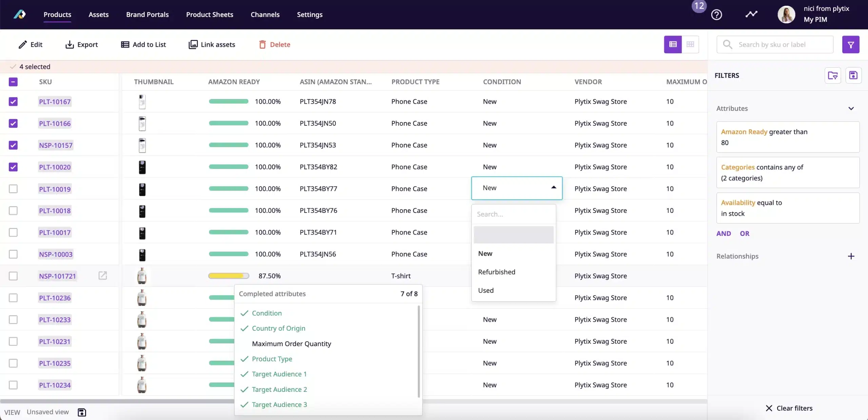Image resolution: width=868 pixels, height=420 pixels.
Task: Check the PLT-10019 row checkbox
Action: click(13, 189)
